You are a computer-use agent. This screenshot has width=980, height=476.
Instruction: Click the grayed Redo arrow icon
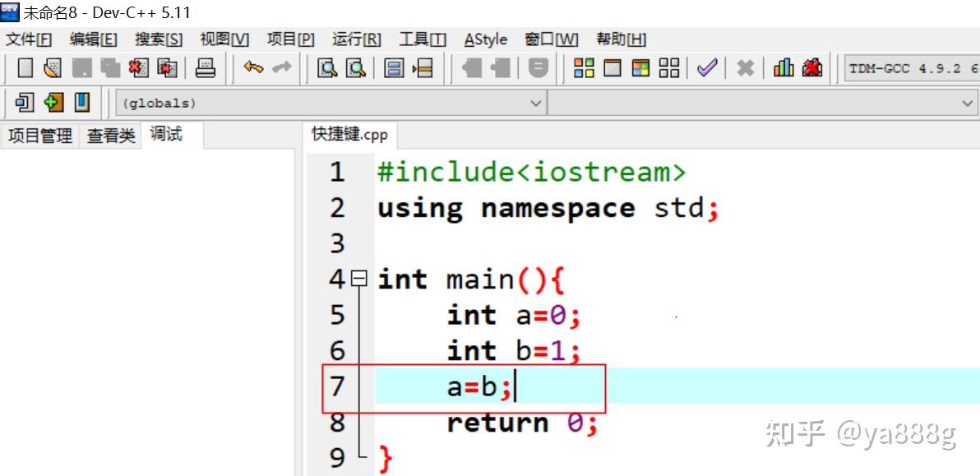coord(281,67)
